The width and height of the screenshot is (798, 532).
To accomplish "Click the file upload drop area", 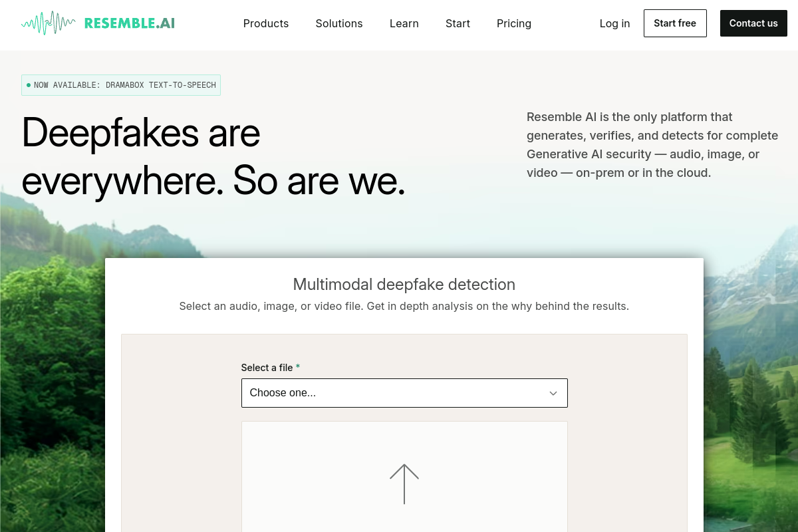I will click(x=404, y=476).
